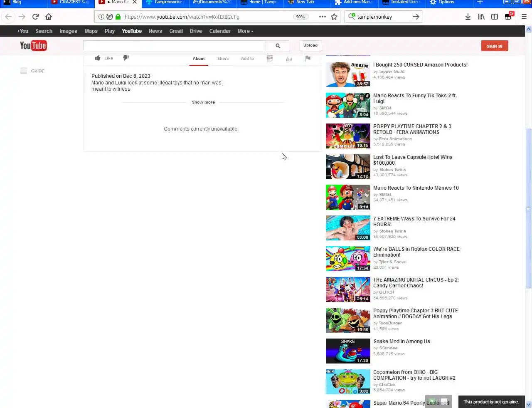Open Cocomelon from OHIO compilation link
Viewport: 532px width, 408px height.
(414, 375)
